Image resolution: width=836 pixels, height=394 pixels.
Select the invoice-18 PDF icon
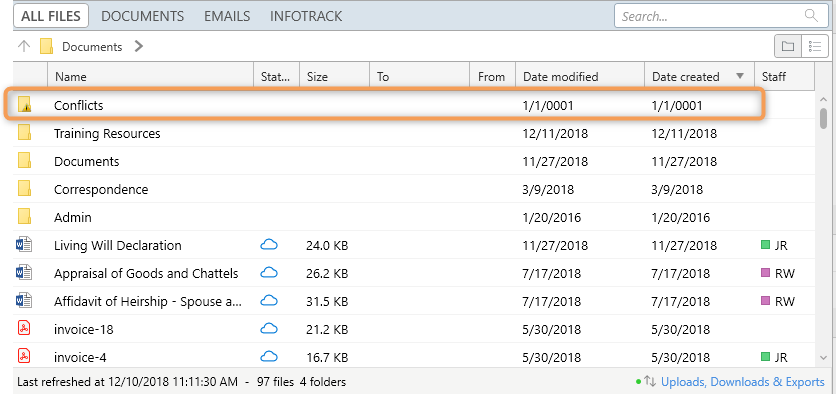[24, 328]
